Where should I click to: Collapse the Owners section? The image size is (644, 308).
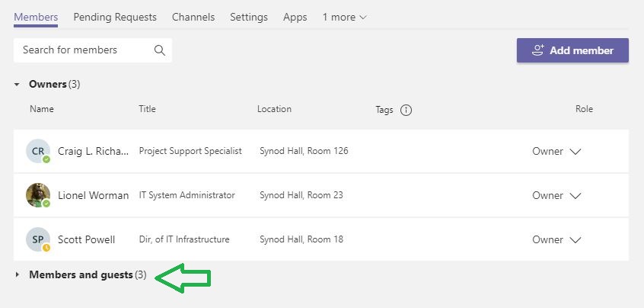pos(17,85)
